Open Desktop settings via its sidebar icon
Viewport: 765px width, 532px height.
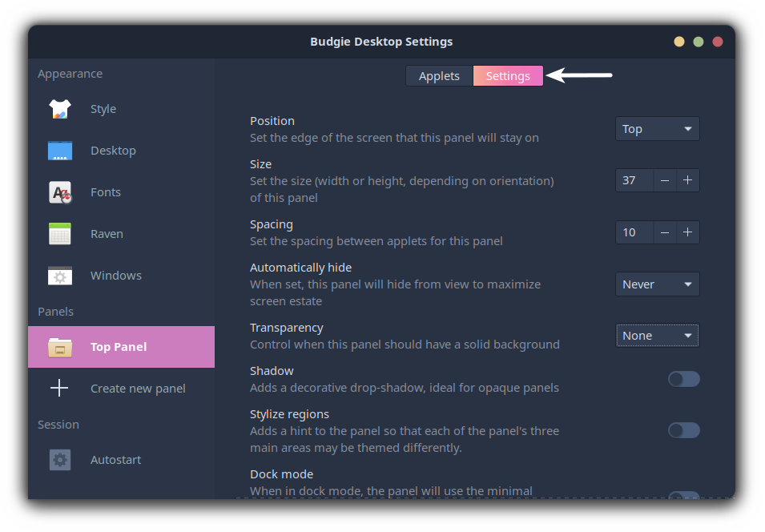coord(59,150)
